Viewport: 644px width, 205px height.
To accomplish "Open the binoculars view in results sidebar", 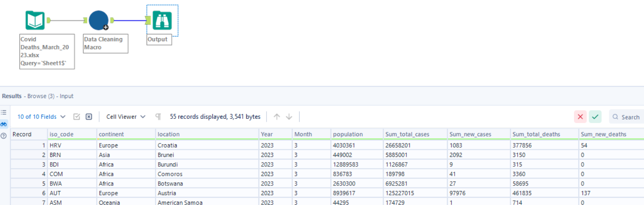I will 4,124.
